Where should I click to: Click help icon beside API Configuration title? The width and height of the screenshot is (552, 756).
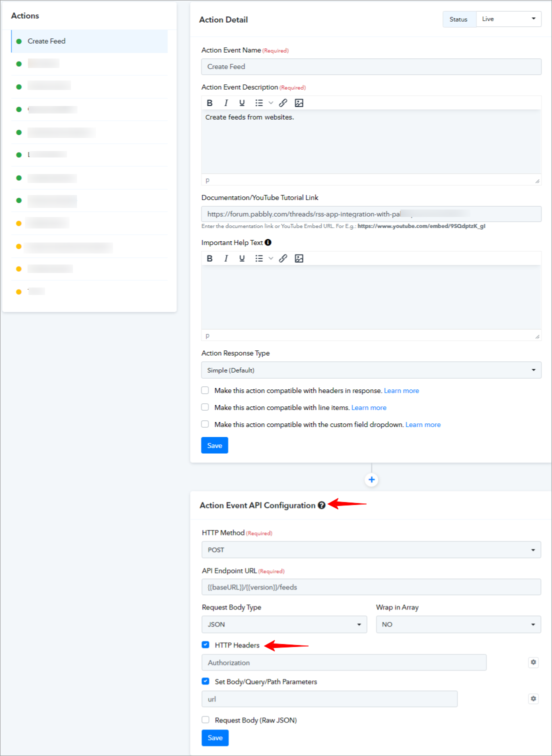click(x=321, y=505)
